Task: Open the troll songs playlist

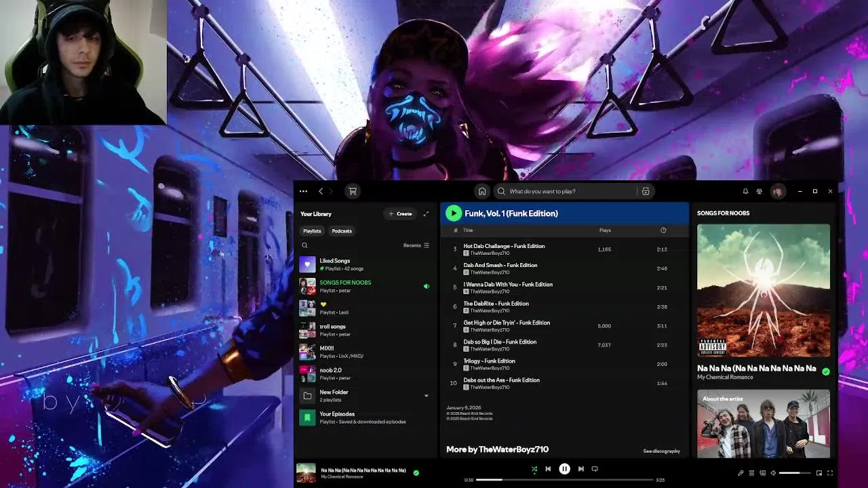Action: point(366,330)
